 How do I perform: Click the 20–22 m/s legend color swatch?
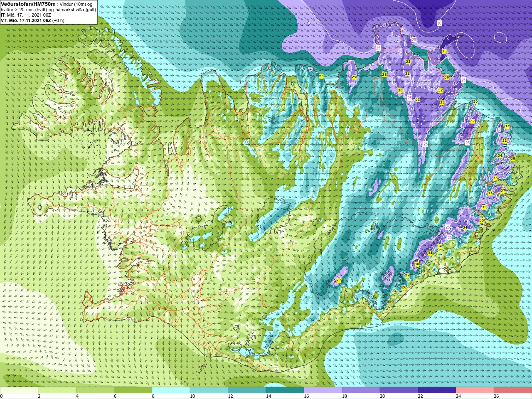[399, 390]
